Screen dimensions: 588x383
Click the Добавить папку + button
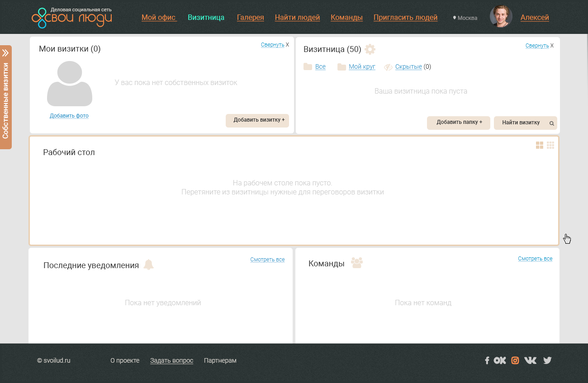pyautogui.click(x=459, y=123)
